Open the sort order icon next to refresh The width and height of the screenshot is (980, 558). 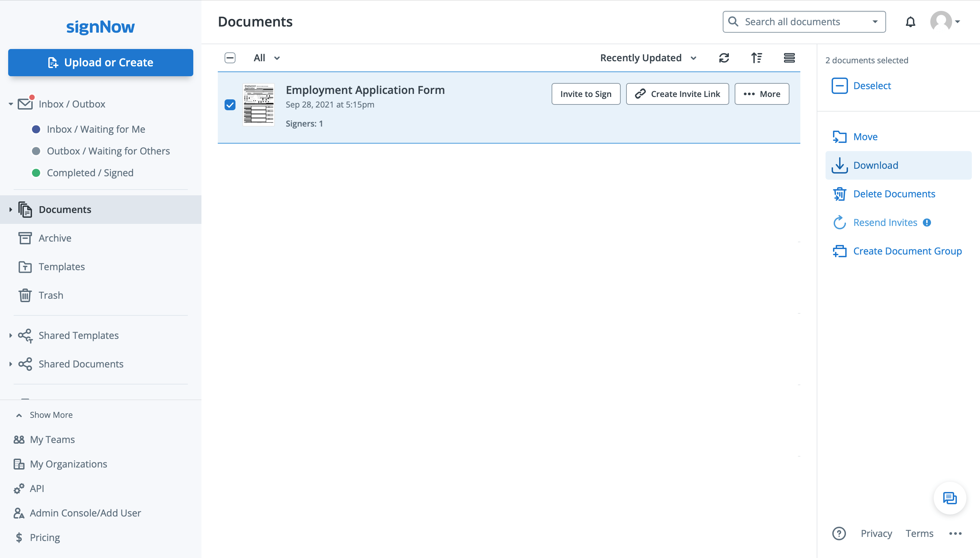[x=756, y=58]
